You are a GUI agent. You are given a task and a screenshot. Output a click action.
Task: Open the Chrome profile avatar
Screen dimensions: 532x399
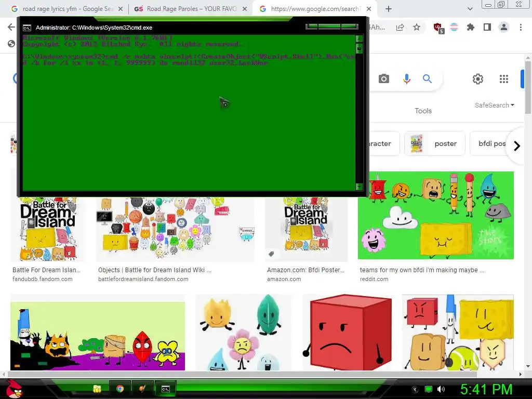click(504, 27)
